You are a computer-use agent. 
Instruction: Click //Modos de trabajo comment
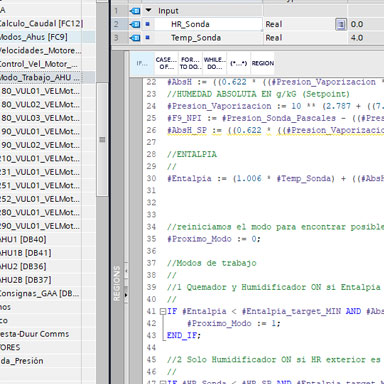click(x=212, y=263)
